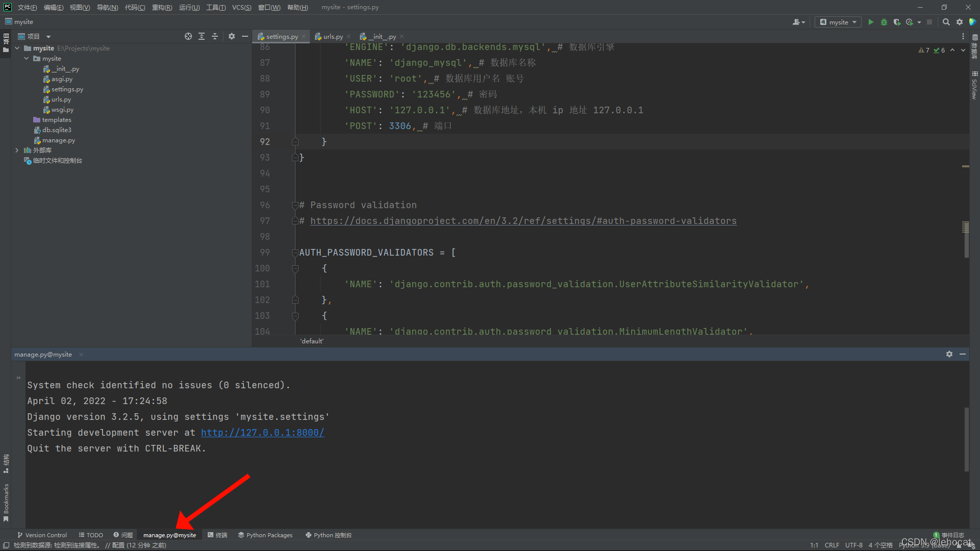Open IDE settings gear in top toolbar

(x=960, y=22)
